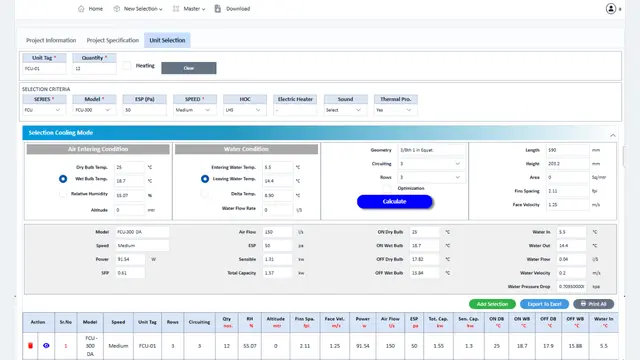The width and height of the screenshot is (640, 360).
Task: Click the Altitude input field
Action: click(129, 210)
